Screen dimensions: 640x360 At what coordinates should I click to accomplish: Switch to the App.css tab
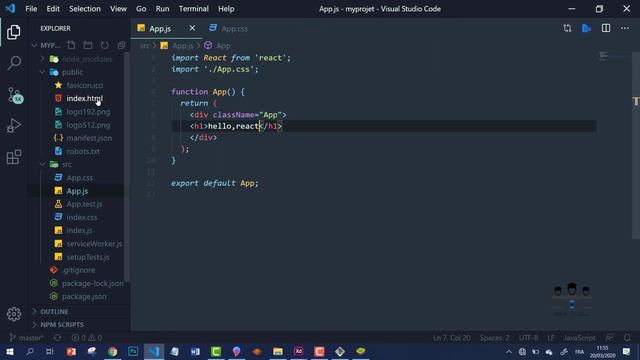pos(229,29)
